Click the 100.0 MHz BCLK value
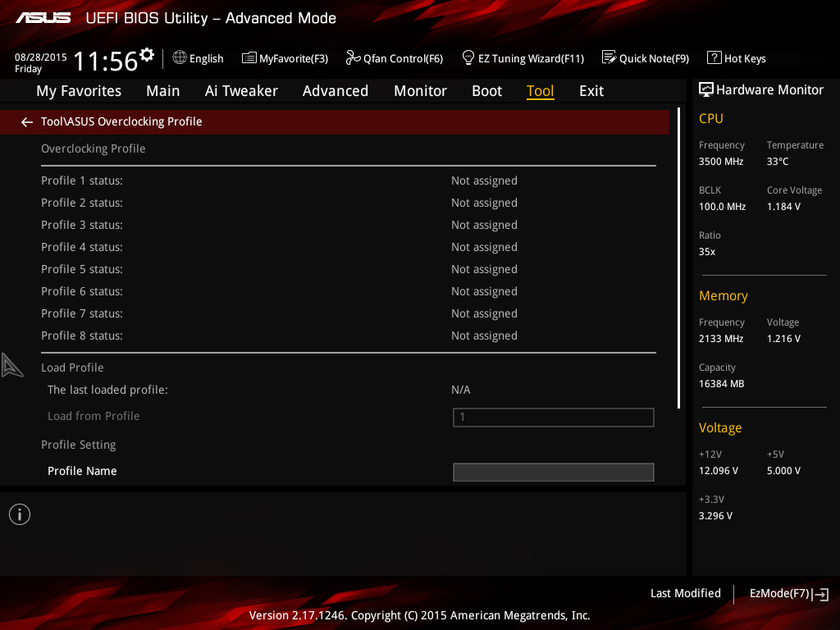The image size is (840, 630). point(722,206)
